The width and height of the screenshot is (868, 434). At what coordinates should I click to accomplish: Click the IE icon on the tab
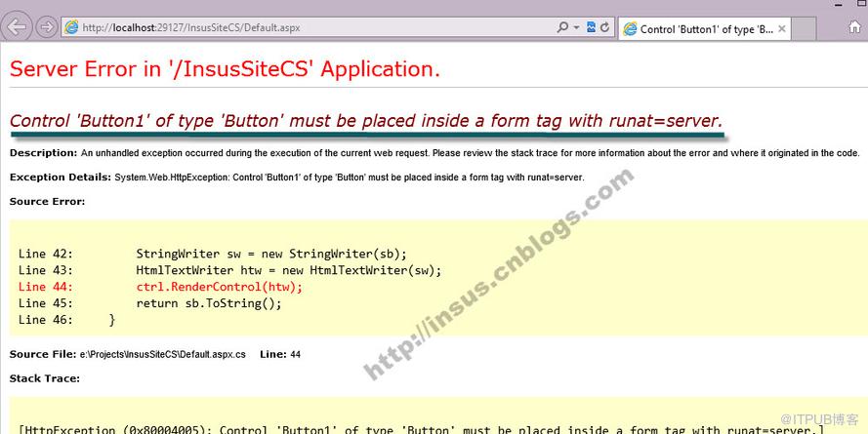tap(630, 29)
